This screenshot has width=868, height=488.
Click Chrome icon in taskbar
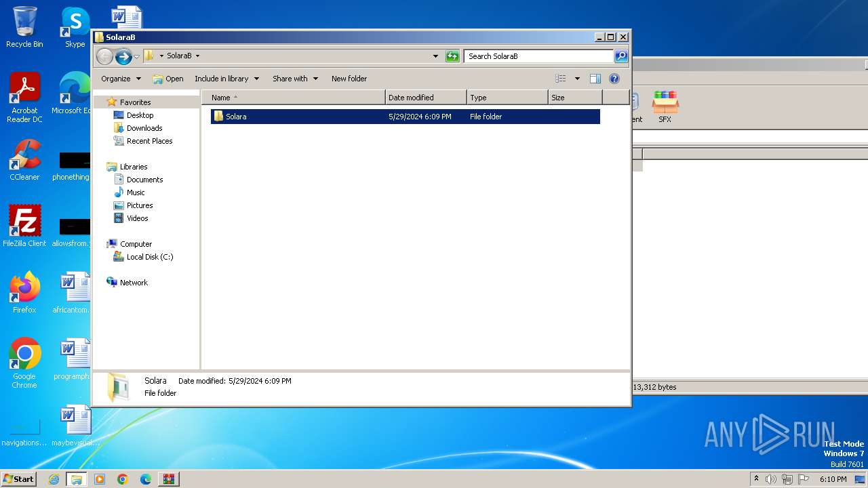coord(123,479)
